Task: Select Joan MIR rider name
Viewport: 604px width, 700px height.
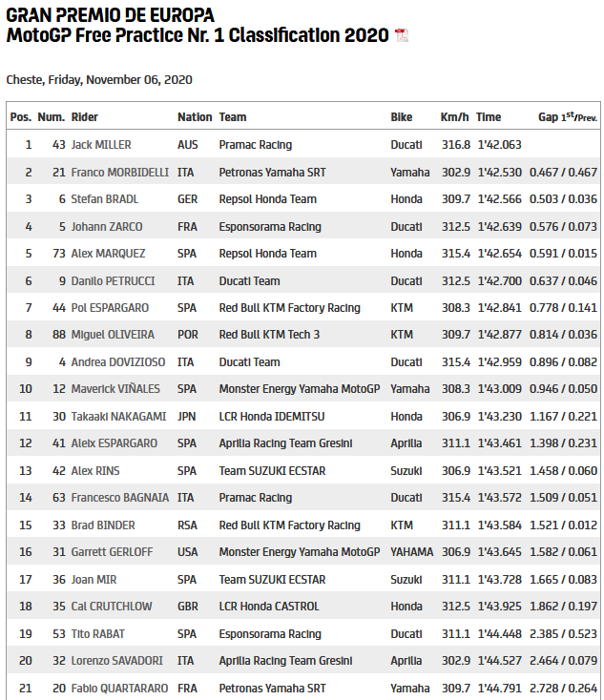Action: (94, 580)
